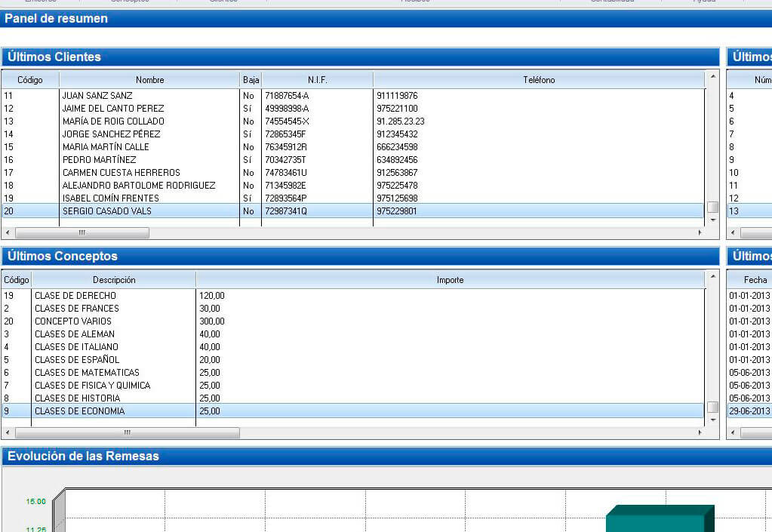Click scroll-up arrow in Últimos Conceptos table
The width and height of the screenshot is (772, 532).
tap(712, 278)
